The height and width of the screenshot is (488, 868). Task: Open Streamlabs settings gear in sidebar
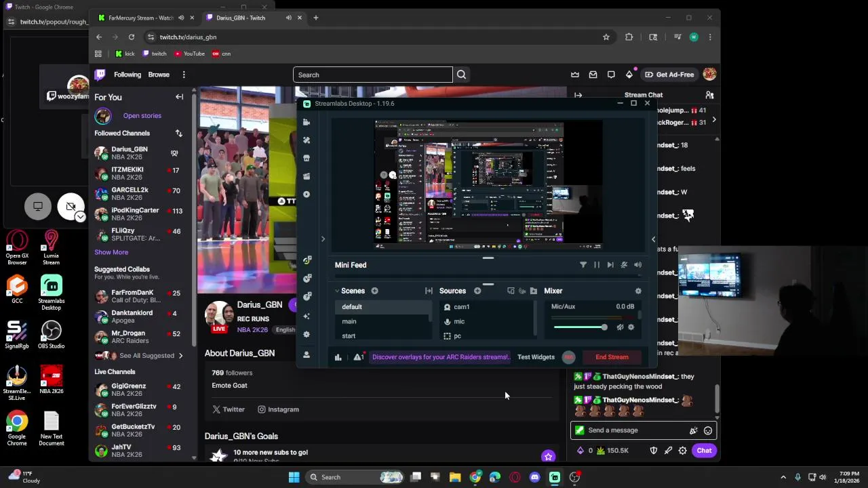tap(307, 334)
